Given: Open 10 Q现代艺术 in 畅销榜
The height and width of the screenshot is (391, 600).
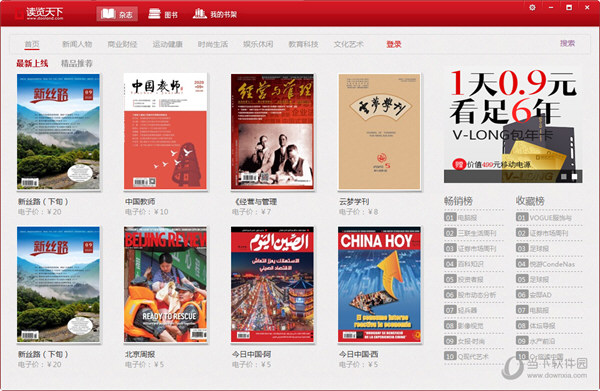Looking at the screenshot, I should pos(466,357).
